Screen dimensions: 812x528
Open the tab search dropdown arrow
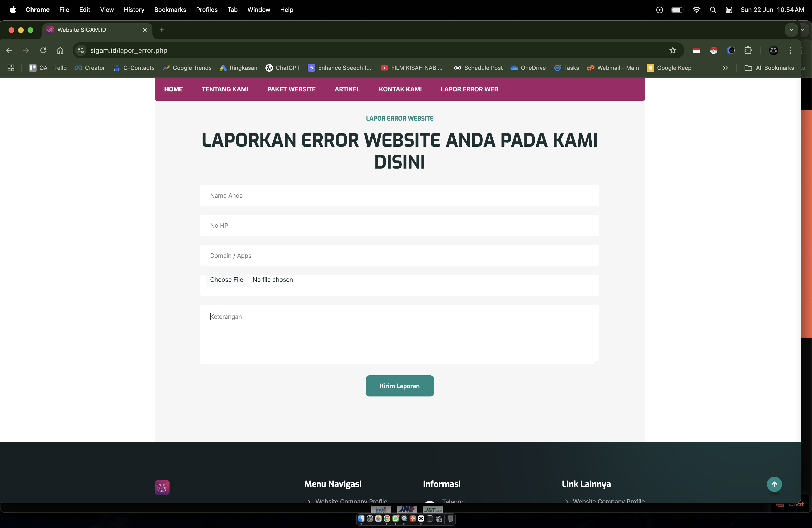pyautogui.click(x=791, y=30)
